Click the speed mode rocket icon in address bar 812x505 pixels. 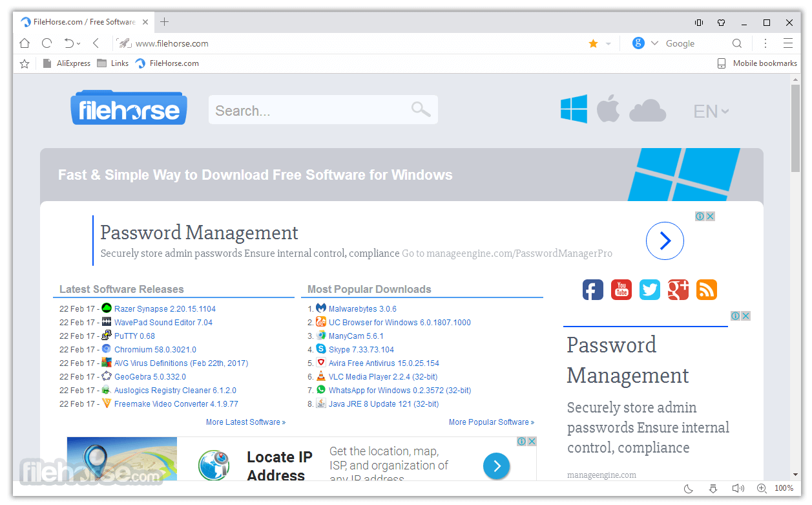[123, 43]
